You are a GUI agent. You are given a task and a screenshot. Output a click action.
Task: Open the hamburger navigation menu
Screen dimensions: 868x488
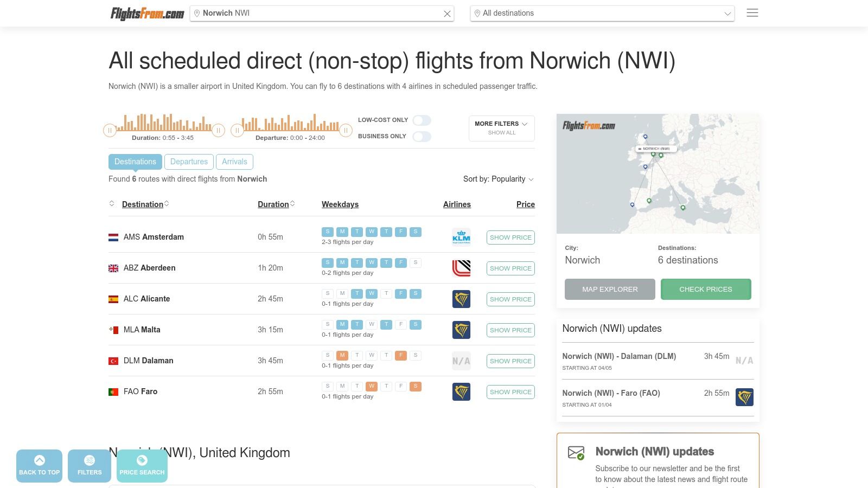pyautogui.click(x=752, y=13)
